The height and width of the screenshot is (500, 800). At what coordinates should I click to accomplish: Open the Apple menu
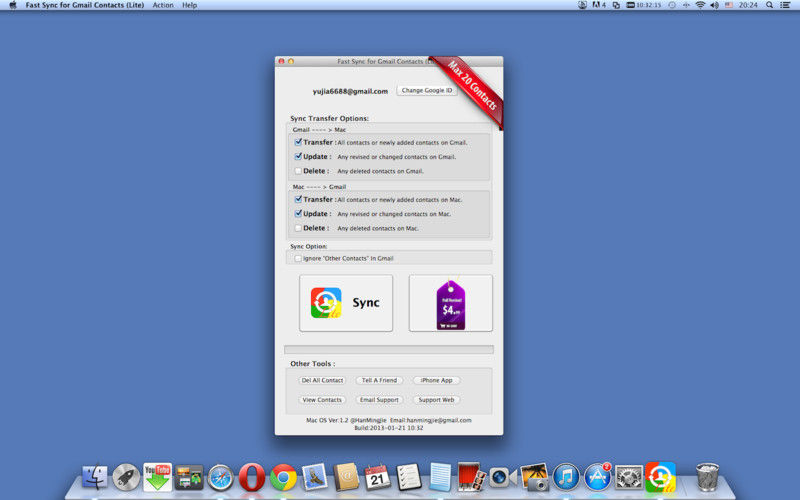pyautogui.click(x=13, y=5)
